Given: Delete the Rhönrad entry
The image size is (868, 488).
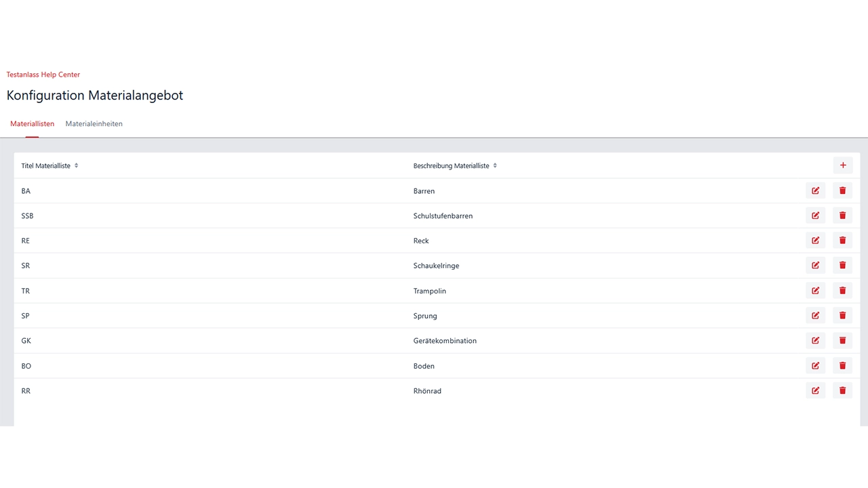Looking at the screenshot, I should click(x=842, y=391).
